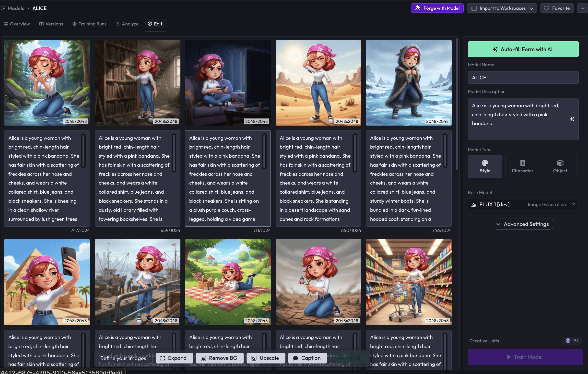Click the Remove BG tool
The width and height of the screenshot is (588, 374).
coord(220,358)
